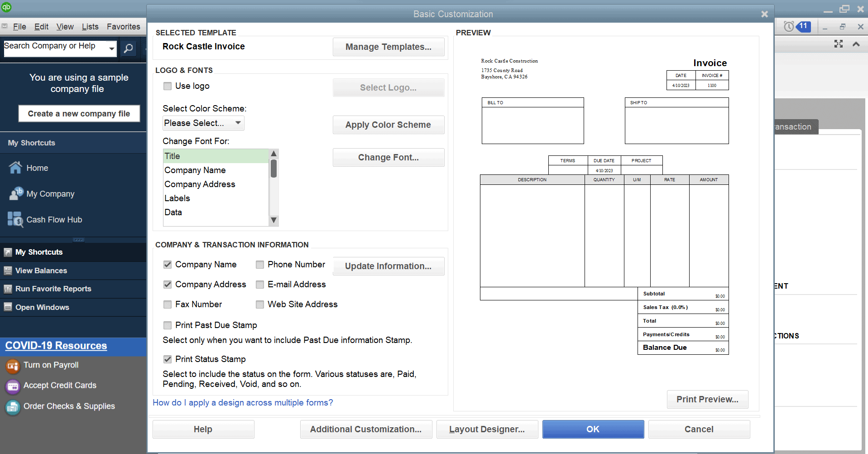The image size is (868, 454).
Task: Enable Print Past Due Stamp
Action: click(x=168, y=325)
